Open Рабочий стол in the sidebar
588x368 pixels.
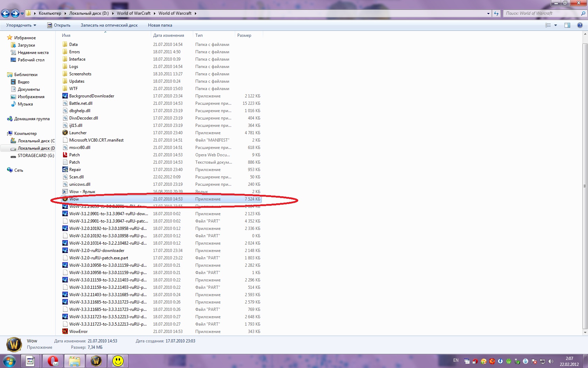point(31,60)
